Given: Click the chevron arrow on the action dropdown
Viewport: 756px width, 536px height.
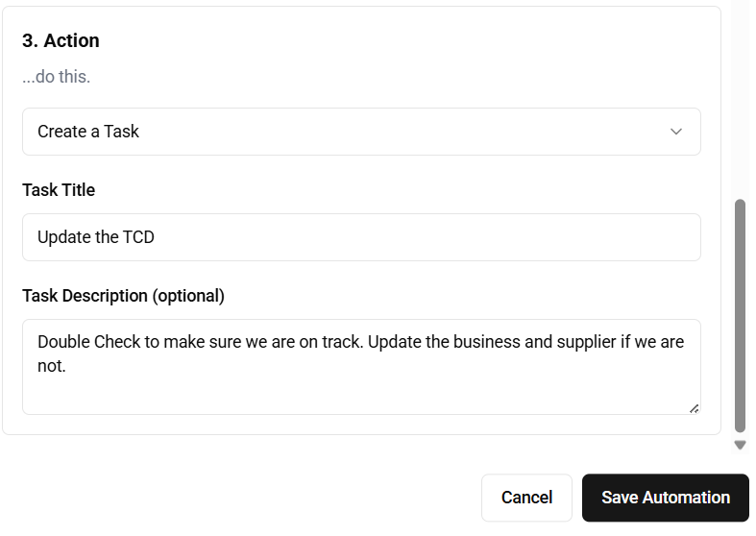Looking at the screenshot, I should 675,132.
